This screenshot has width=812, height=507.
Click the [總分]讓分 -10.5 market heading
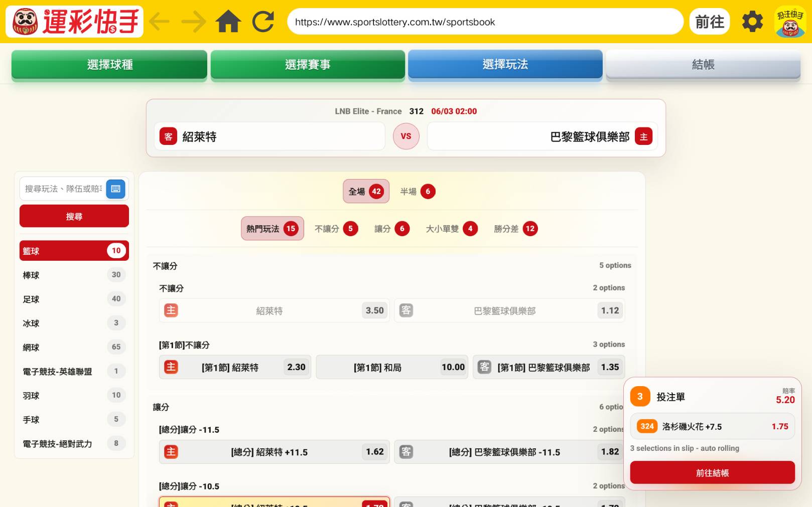189,486
